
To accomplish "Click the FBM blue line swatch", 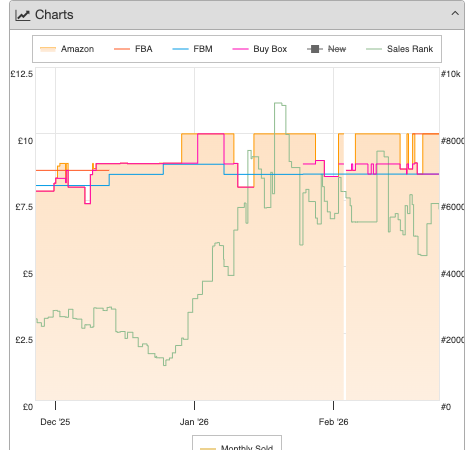I will tap(180, 49).
